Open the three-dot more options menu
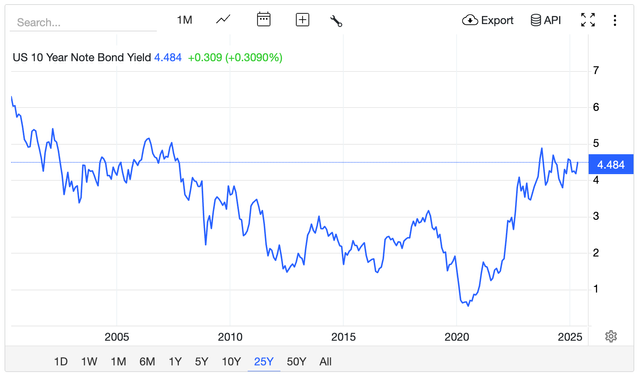This screenshot has width=640, height=377. (615, 20)
